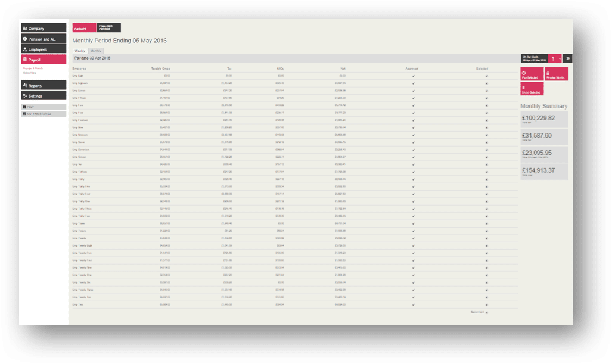612x364 pixels.
Task: Switch to the Weekly tab
Action: [x=80, y=51]
